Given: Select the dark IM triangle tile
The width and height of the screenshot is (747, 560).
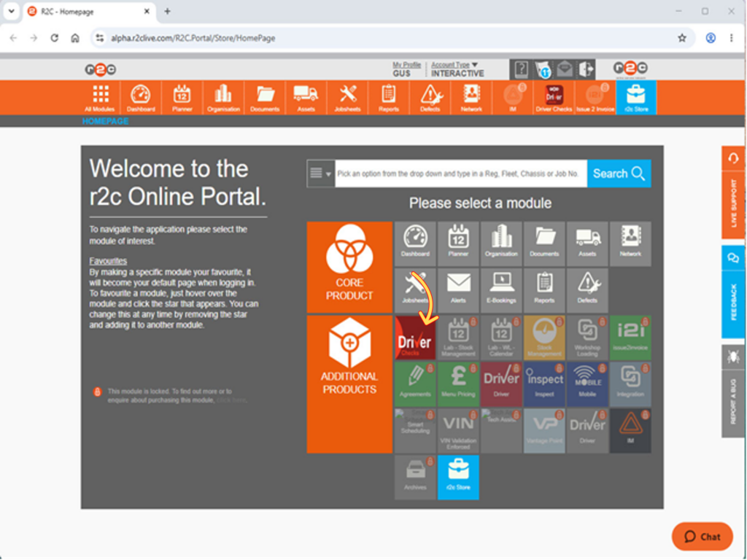Looking at the screenshot, I should (630, 430).
